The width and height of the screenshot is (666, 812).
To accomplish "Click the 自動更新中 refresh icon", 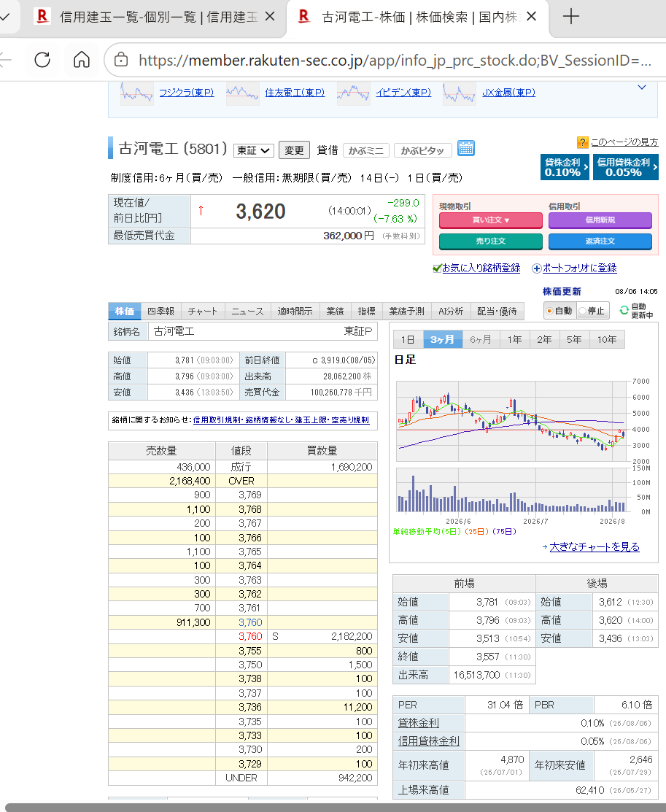I will [x=624, y=310].
